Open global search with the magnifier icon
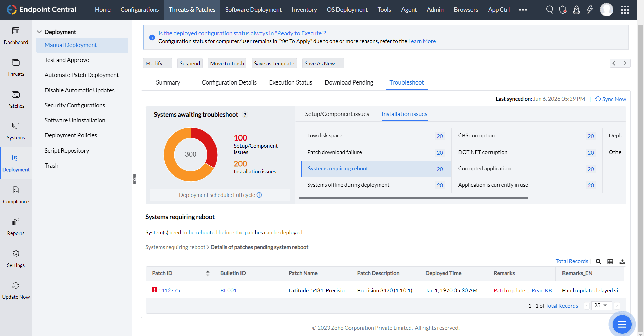The image size is (644, 336). point(549,10)
